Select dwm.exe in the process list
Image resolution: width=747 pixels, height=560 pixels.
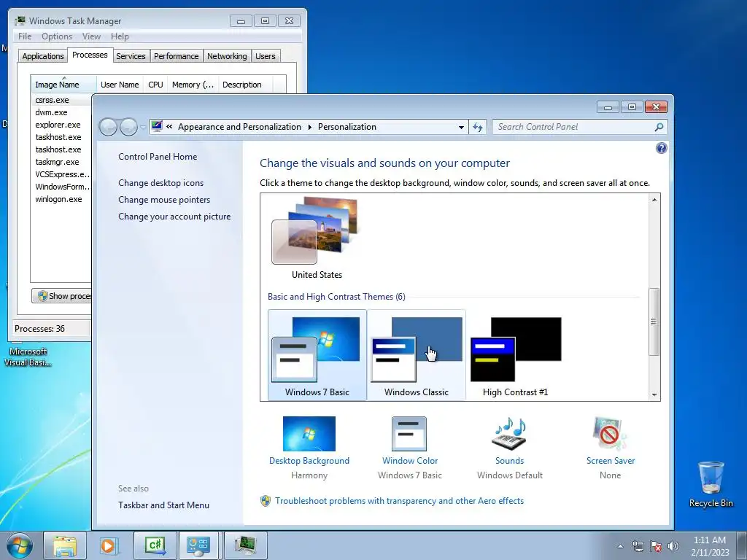[x=51, y=112]
